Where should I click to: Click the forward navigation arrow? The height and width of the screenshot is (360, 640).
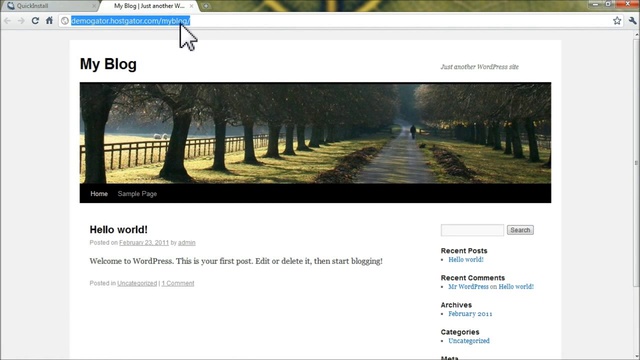(21, 20)
